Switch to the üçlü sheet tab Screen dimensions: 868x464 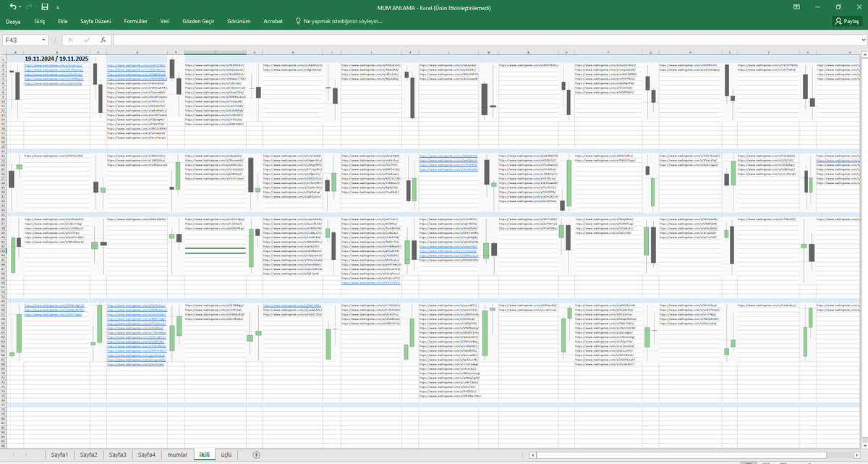click(226, 455)
